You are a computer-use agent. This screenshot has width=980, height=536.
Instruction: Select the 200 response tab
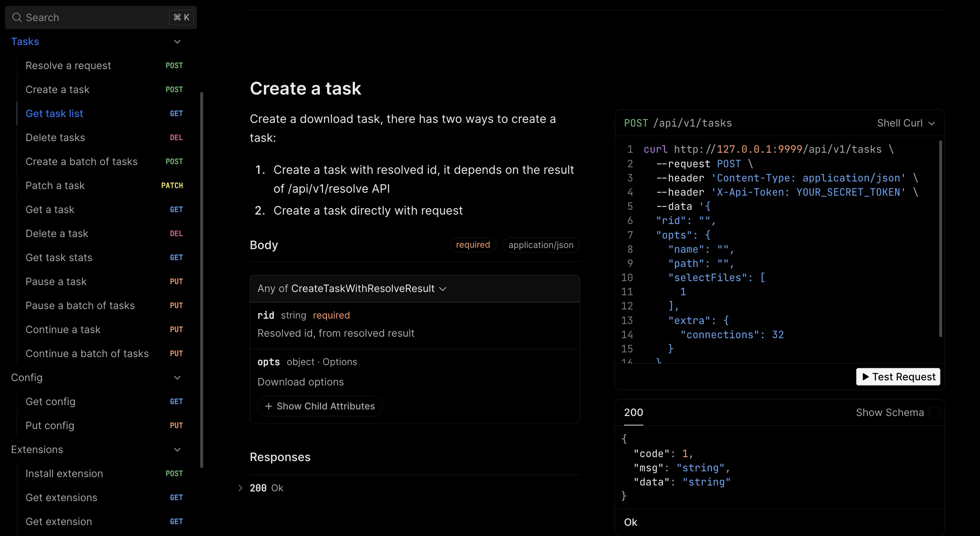pos(633,412)
